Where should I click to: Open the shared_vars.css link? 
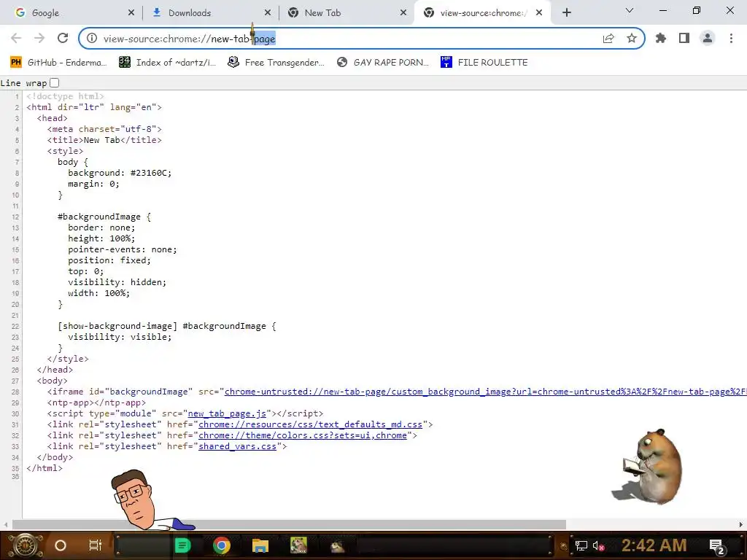click(x=237, y=446)
